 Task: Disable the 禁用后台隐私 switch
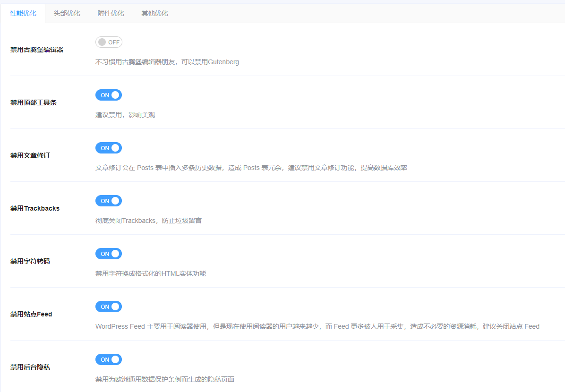tap(109, 359)
